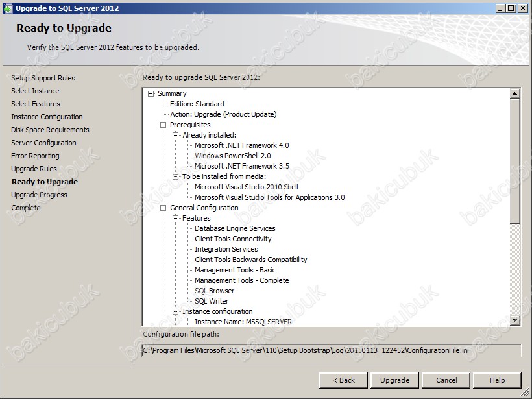Screen dimensions: 532x399
Task: Select the Server Configuration step
Action: (x=43, y=143)
